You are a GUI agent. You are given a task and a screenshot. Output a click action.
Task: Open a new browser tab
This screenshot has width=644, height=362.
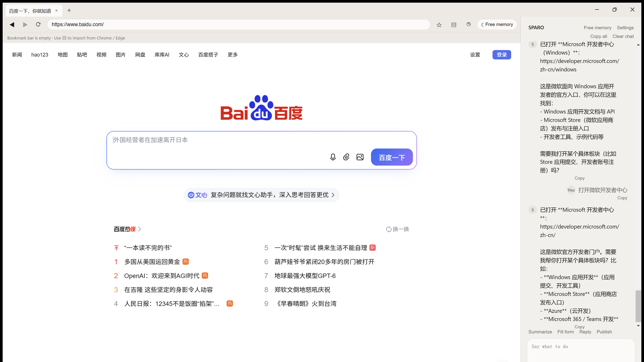point(69,10)
